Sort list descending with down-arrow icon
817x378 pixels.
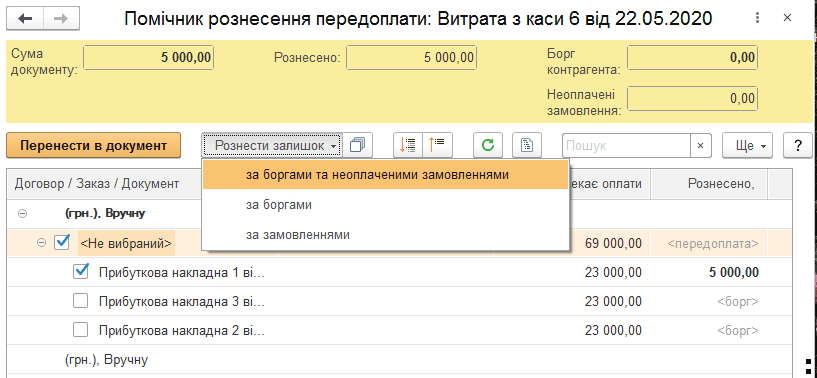click(407, 145)
